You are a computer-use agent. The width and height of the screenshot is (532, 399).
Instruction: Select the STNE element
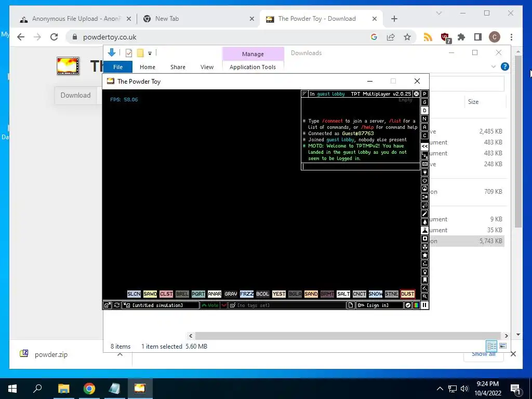click(x=391, y=294)
